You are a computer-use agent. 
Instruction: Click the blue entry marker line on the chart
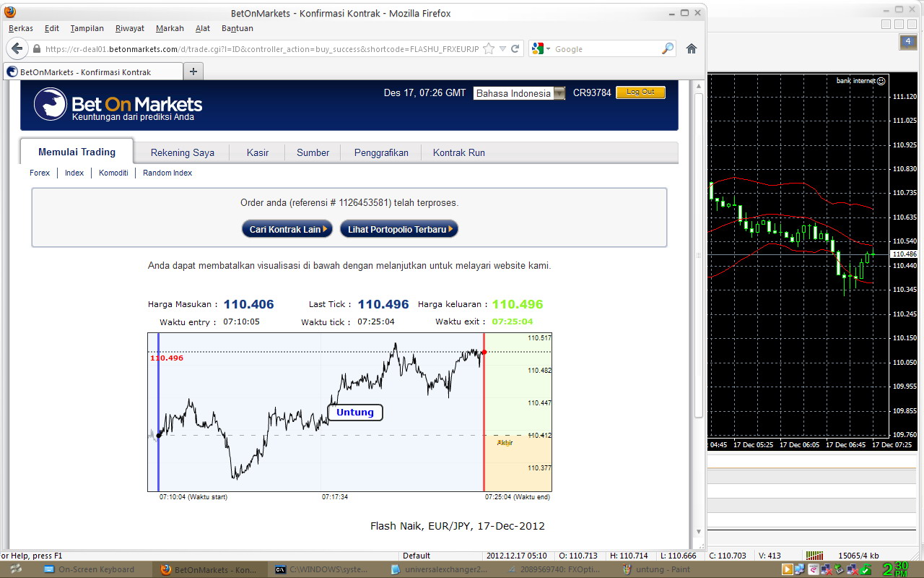tap(158, 412)
